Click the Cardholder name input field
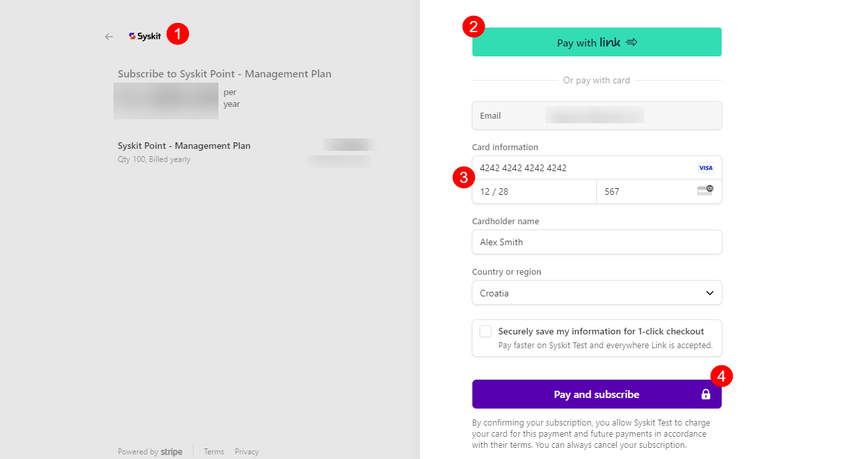 596,242
